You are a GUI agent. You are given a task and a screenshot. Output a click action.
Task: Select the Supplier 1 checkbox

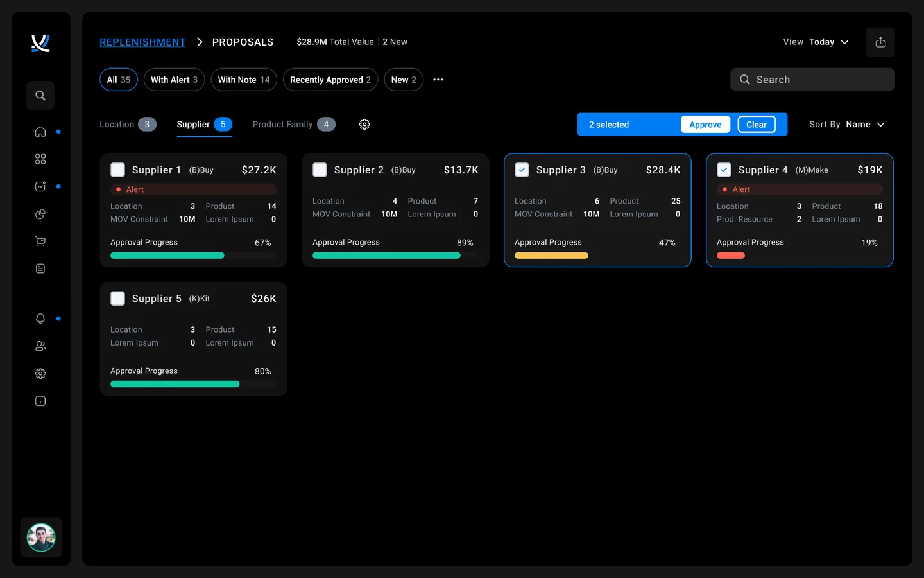tap(117, 170)
